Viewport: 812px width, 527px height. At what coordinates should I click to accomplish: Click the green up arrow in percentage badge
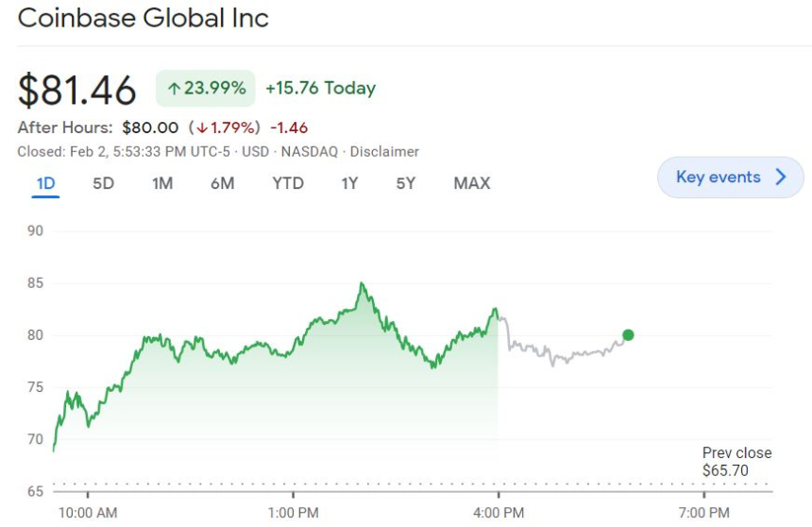(174, 89)
